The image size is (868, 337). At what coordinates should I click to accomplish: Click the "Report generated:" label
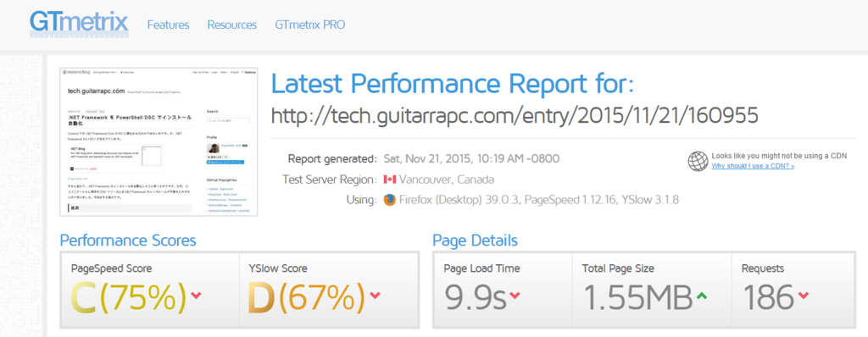[332, 159]
